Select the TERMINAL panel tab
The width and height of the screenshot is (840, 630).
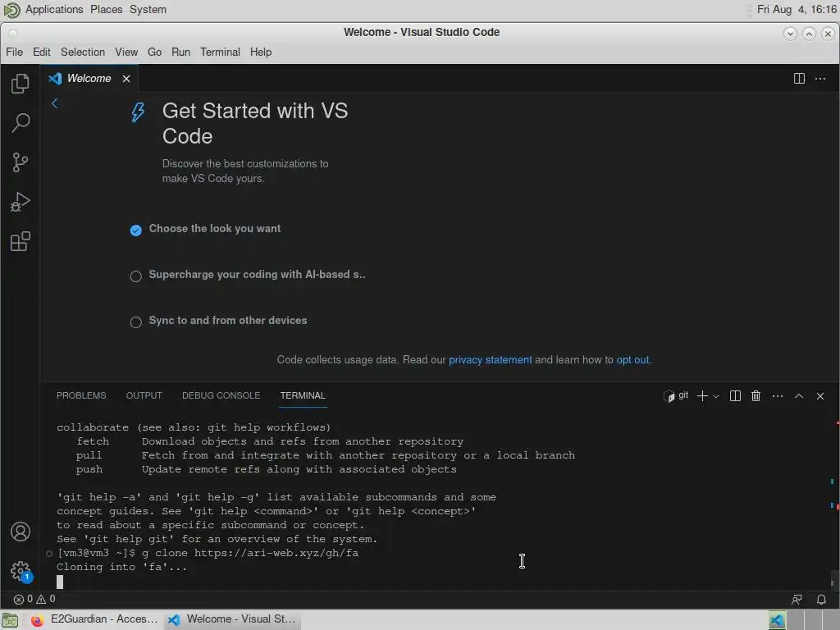(x=303, y=395)
